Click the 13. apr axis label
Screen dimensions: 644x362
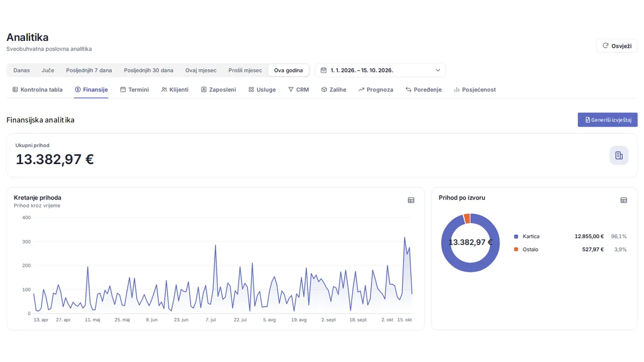click(x=41, y=320)
